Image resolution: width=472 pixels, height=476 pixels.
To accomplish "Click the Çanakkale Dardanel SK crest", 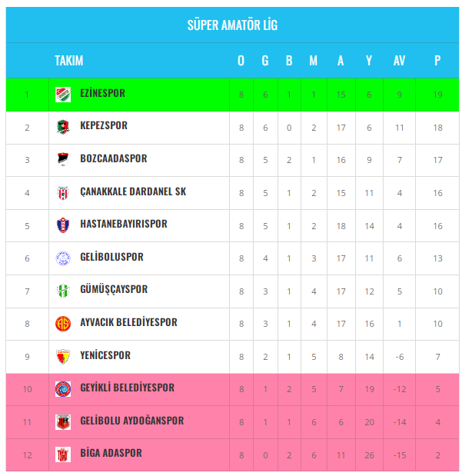I will click(x=62, y=192).
